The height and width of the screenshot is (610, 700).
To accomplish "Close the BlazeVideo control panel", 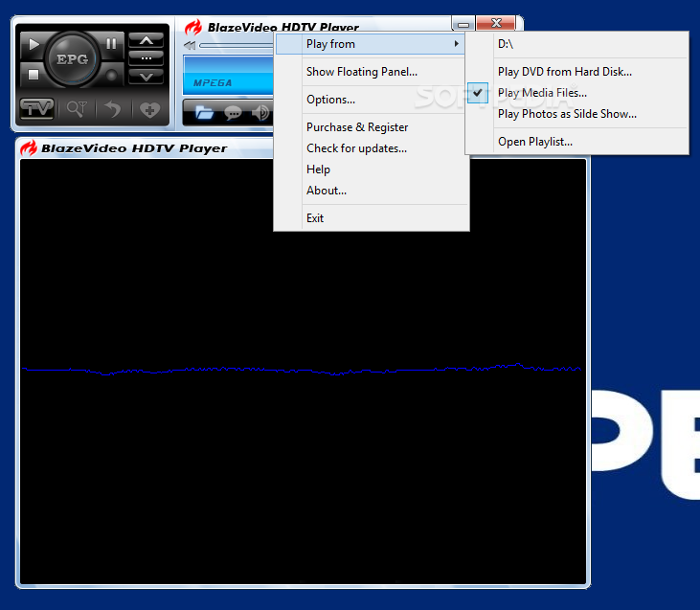I will 496,23.
